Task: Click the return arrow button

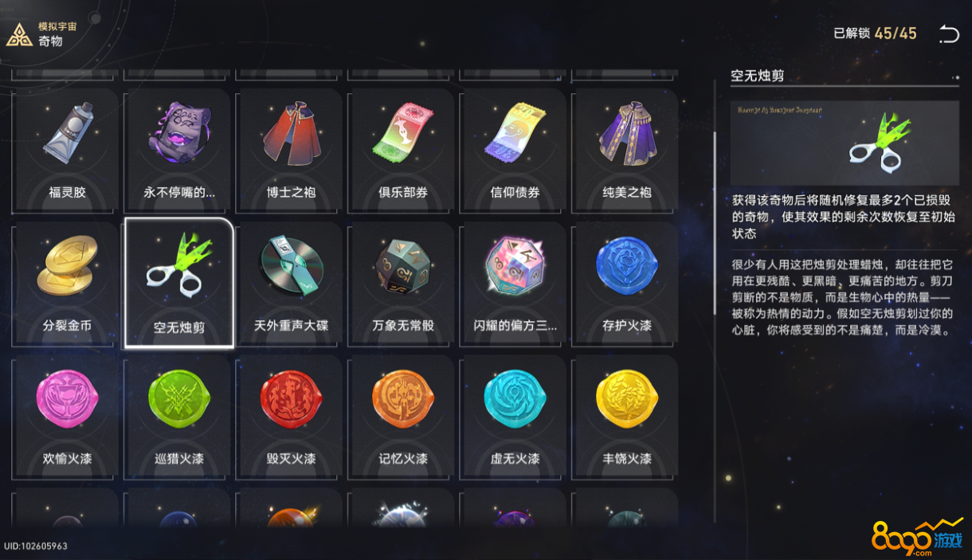Action: 948,33
